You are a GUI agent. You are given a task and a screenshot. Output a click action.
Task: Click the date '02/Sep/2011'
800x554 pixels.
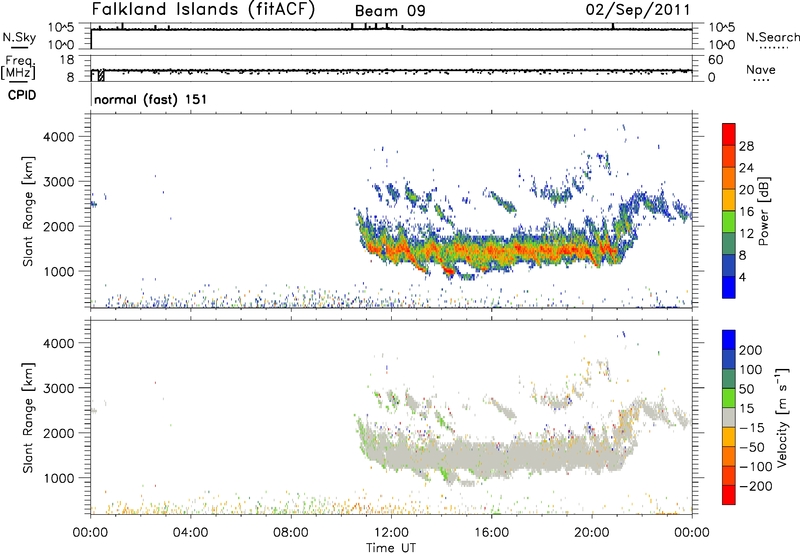coord(638,10)
